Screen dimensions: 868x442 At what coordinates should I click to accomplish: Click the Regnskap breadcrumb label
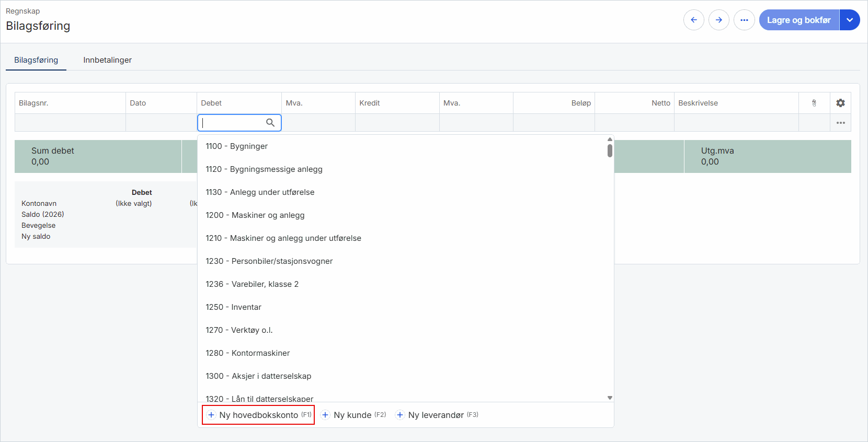tap(23, 11)
